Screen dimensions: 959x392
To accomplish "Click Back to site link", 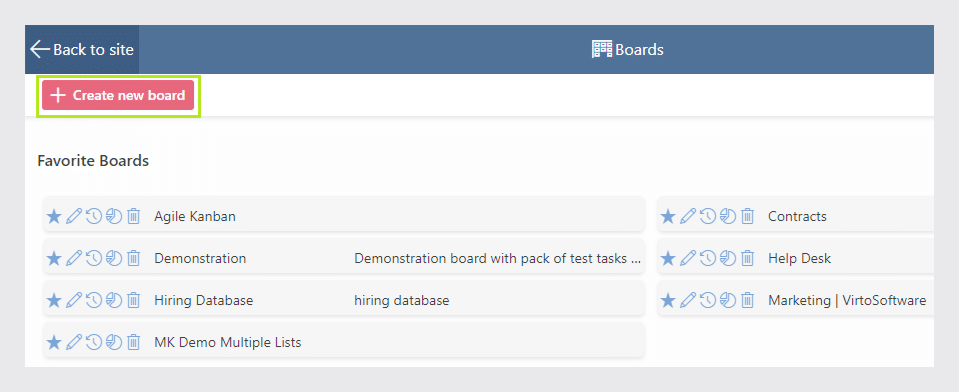I will coord(82,50).
